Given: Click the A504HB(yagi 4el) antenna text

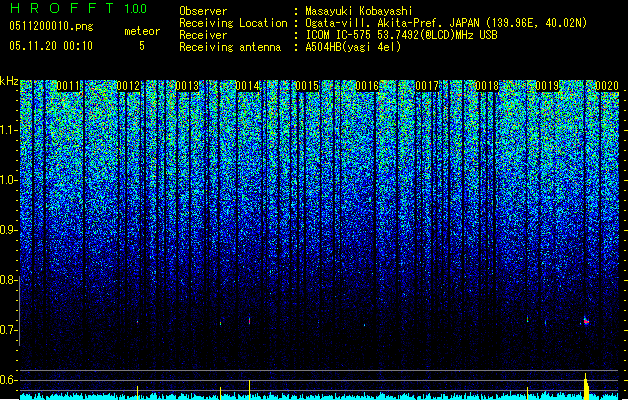Looking at the screenshot, I should [353, 47].
